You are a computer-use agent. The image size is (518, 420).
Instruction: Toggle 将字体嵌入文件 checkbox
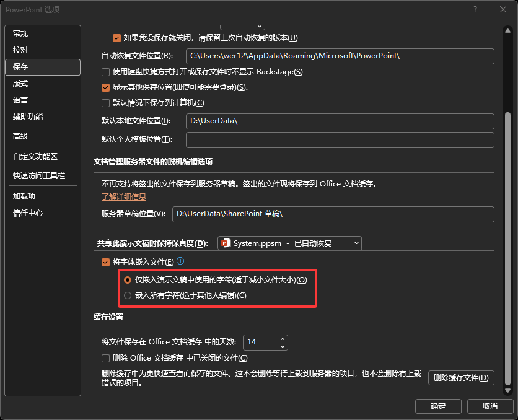point(106,262)
